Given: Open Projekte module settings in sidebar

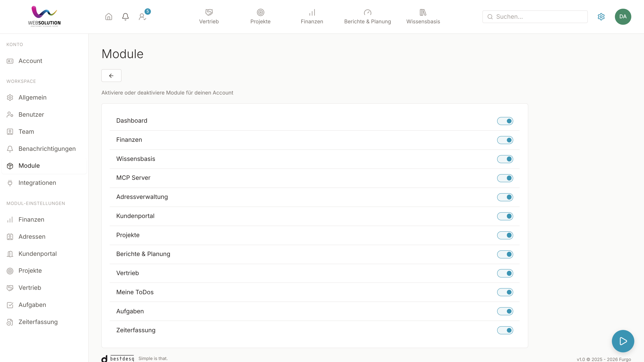Looking at the screenshot, I should (x=44, y=271).
